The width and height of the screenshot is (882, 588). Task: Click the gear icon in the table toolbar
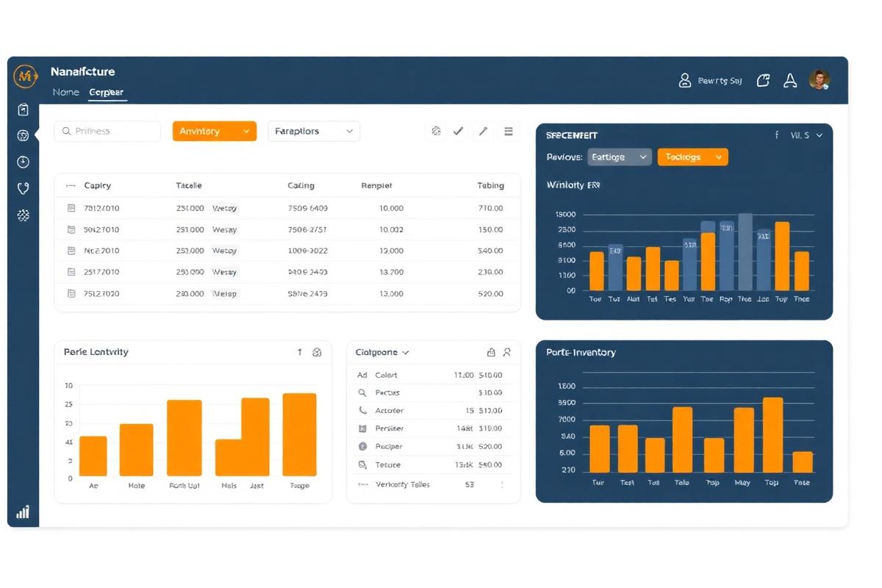pos(436,131)
